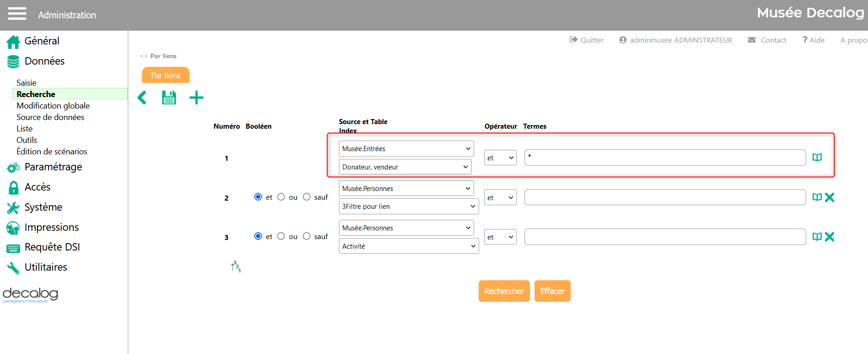This screenshot has height=354, width=868.
Task: Click the Effacer button
Action: 552,291
